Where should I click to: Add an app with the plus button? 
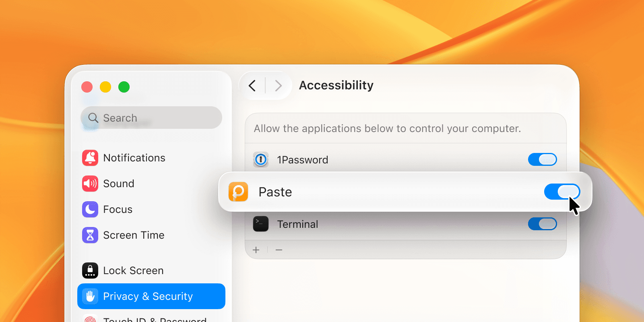click(x=256, y=250)
